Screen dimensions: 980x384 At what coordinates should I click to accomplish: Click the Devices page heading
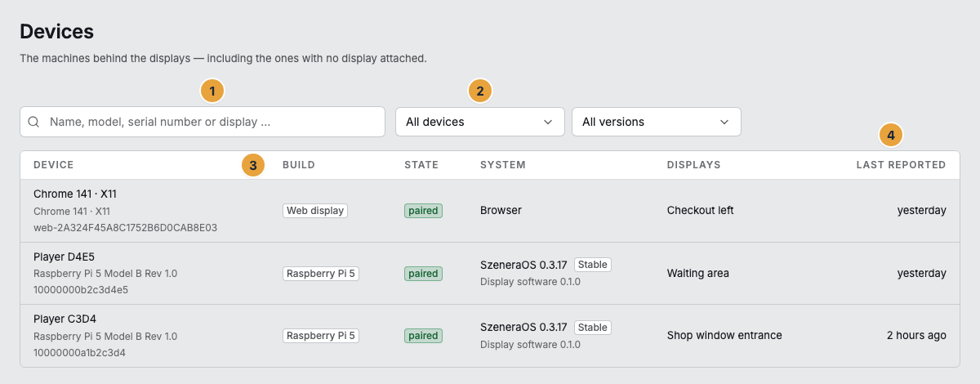[x=57, y=32]
